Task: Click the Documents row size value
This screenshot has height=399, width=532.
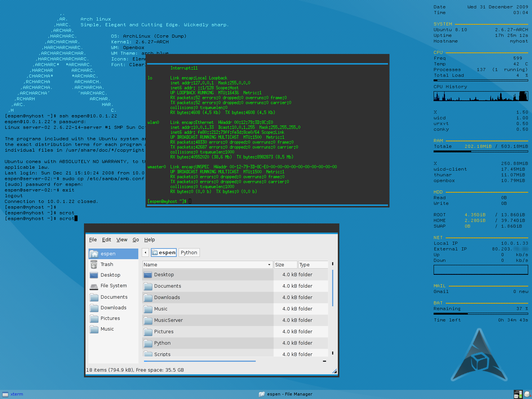Action: pyautogui.click(x=290, y=286)
